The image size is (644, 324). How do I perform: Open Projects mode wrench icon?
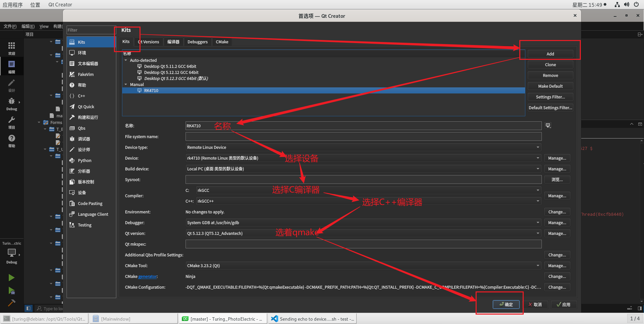click(11, 122)
